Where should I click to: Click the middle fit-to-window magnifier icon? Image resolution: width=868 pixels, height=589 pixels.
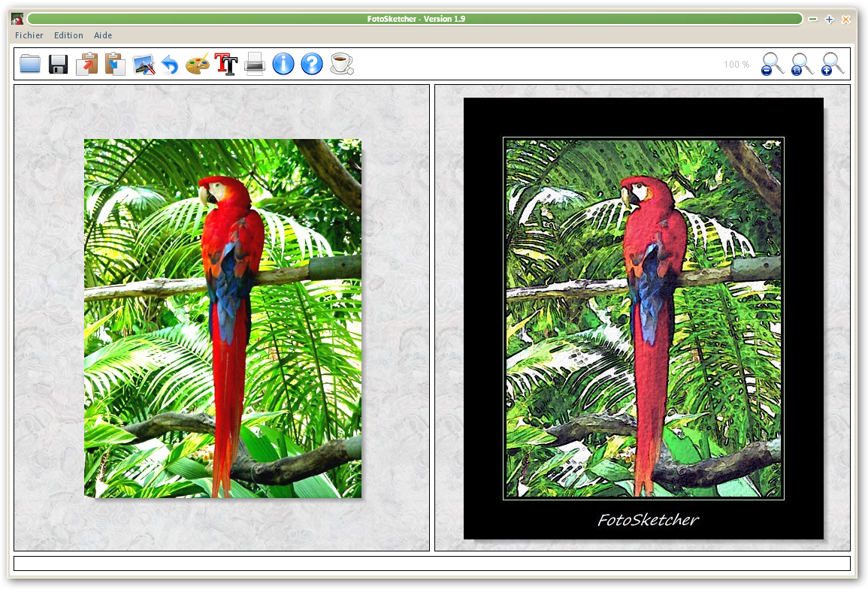click(x=802, y=64)
